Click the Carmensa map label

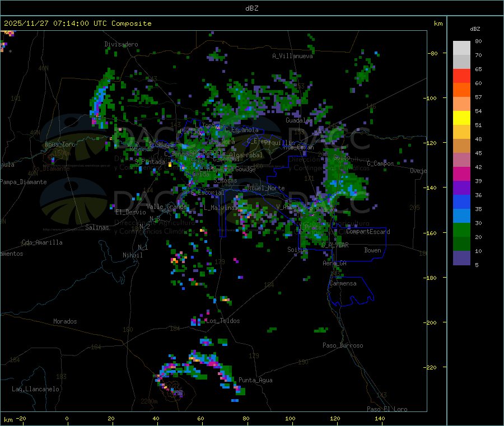(343, 283)
